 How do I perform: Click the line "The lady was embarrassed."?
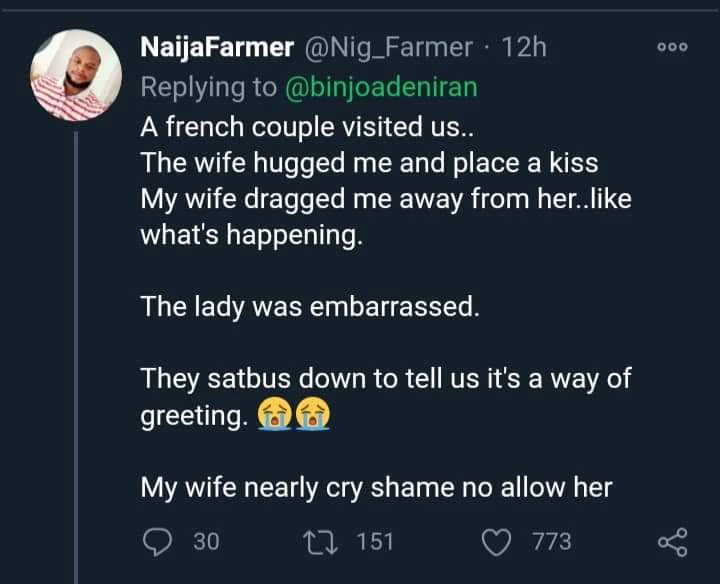tap(310, 306)
